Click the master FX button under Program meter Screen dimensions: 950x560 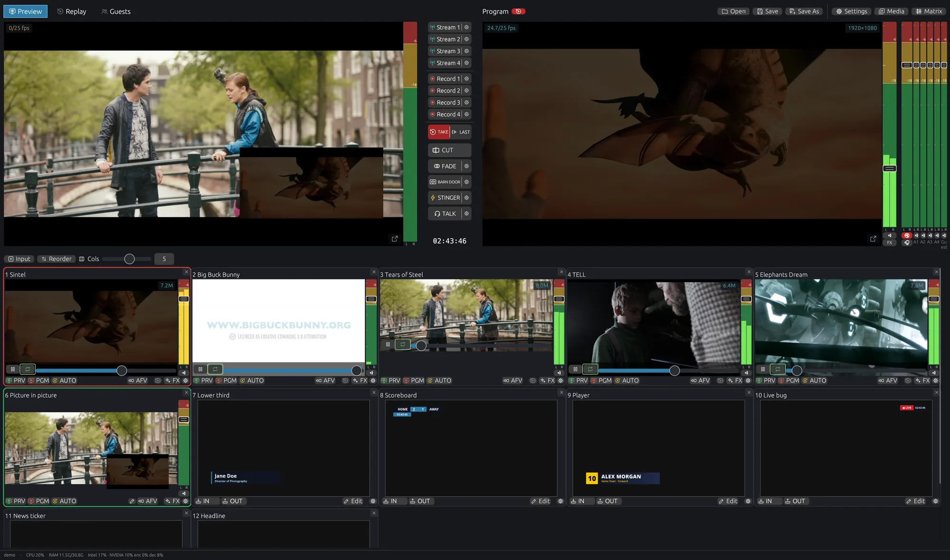tap(889, 243)
